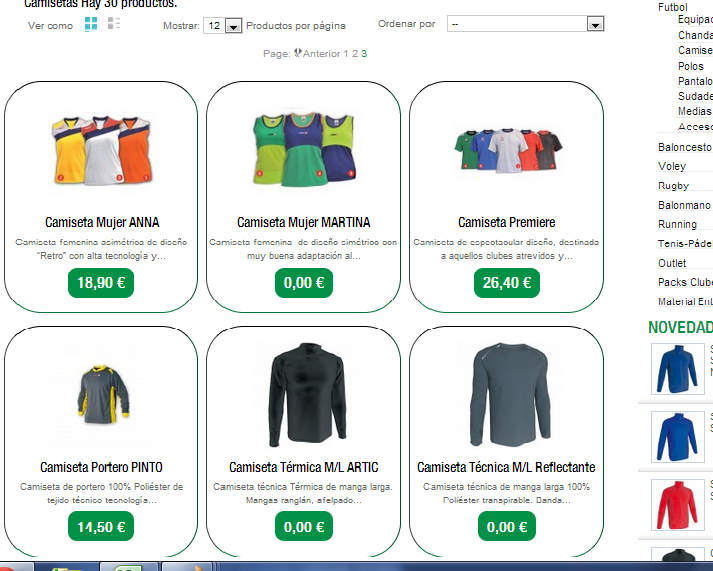This screenshot has width=713, height=571.
Task: Open the Outlet category
Action: [x=672, y=263]
